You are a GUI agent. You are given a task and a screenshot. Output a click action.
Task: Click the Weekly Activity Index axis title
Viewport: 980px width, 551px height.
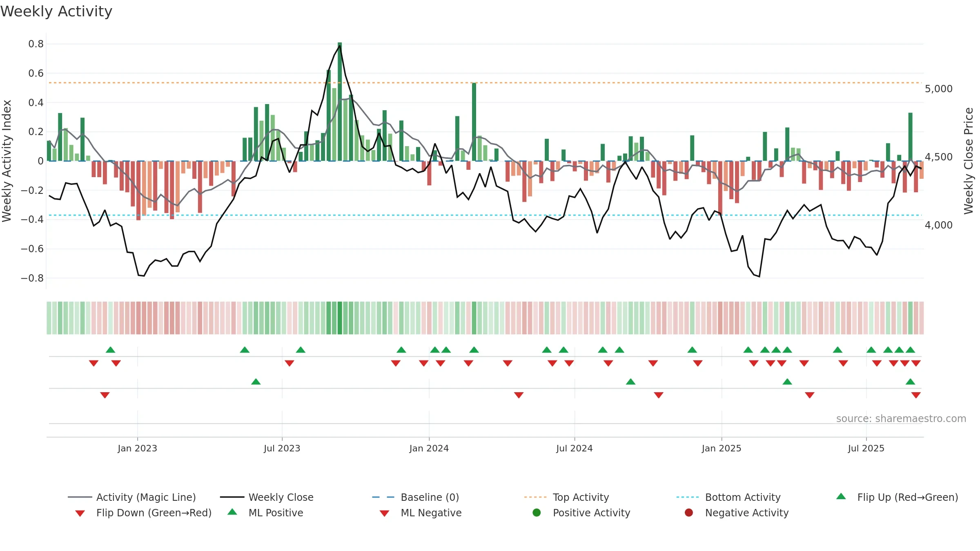[x=7, y=161]
